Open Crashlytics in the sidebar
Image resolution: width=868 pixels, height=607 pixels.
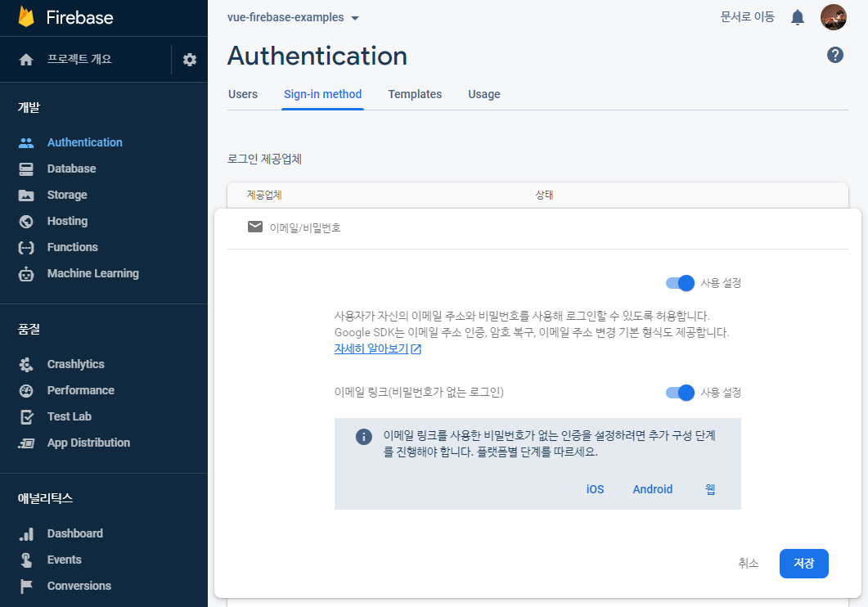click(76, 364)
